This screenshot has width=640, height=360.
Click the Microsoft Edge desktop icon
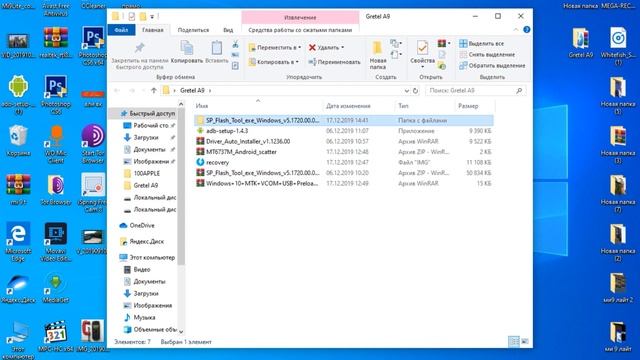pyautogui.click(x=18, y=242)
